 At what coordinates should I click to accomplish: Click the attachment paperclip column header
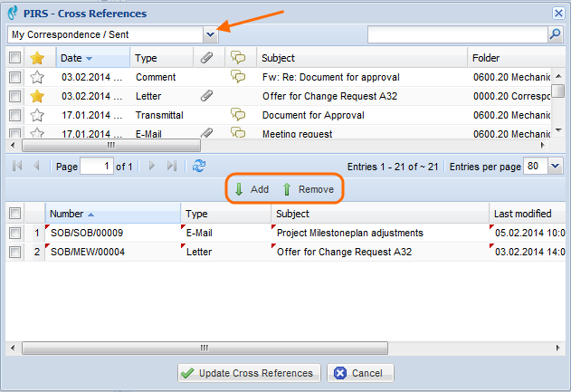[207, 58]
